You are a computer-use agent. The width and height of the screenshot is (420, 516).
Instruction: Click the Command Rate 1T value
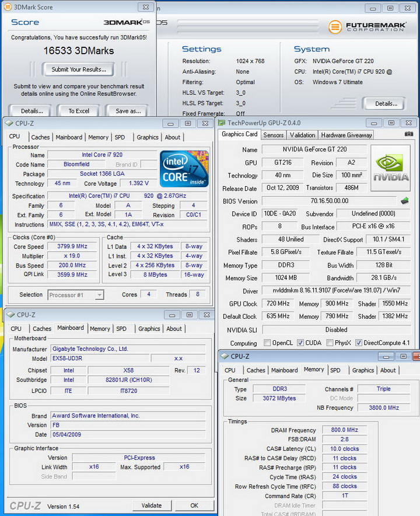(x=344, y=496)
